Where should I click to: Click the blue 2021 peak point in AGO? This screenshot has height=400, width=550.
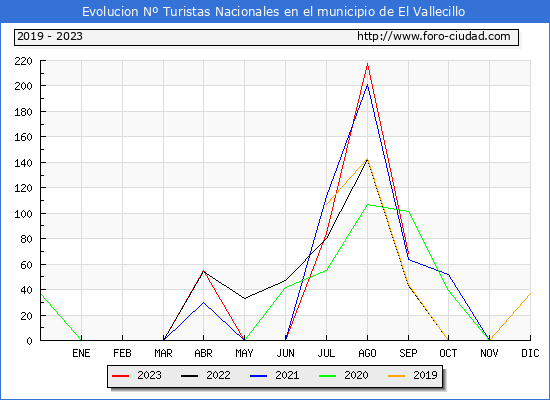click(367, 85)
